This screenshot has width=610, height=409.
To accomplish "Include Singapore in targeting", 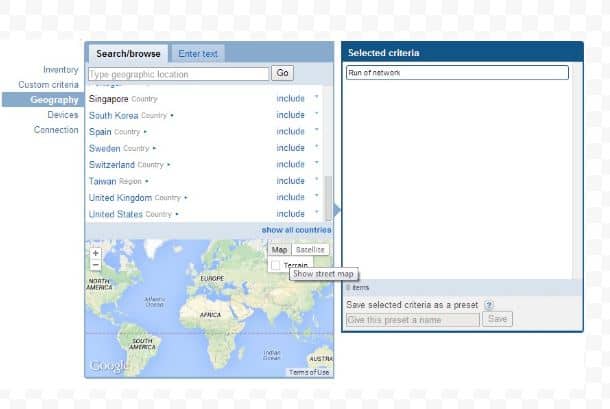I will coord(290,98).
